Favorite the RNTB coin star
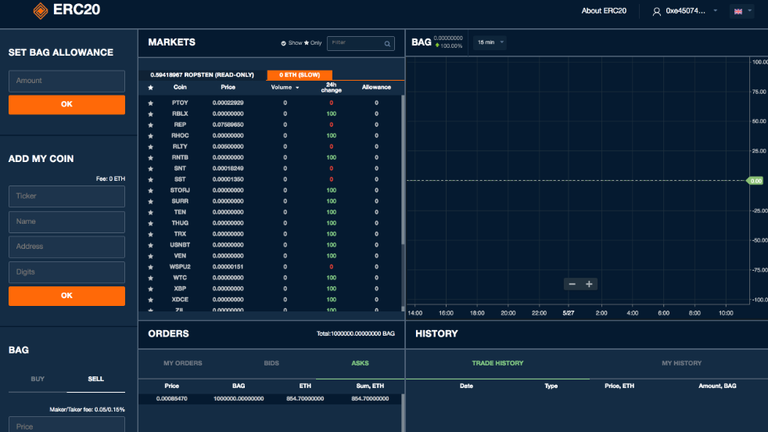The image size is (768, 432). [150, 158]
